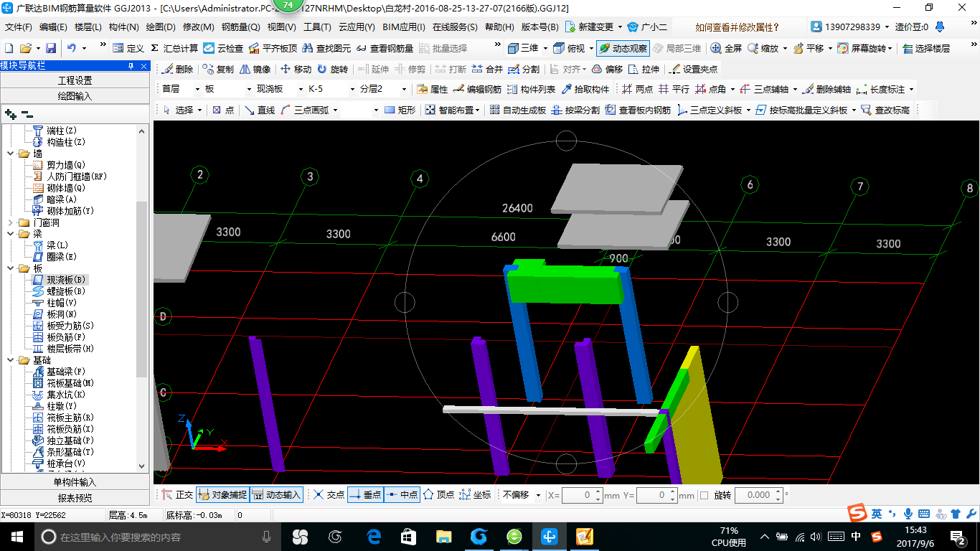Activate the 旋转 (rotate) tool
Image resolution: width=980 pixels, height=551 pixels.
[332, 69]
